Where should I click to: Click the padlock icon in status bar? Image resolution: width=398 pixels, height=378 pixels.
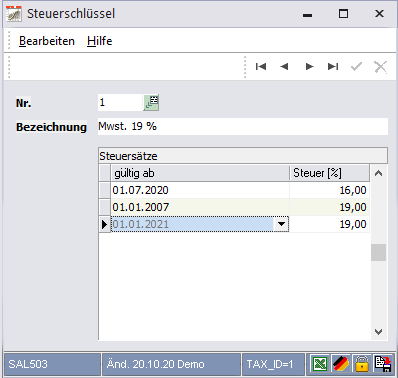[x=362, y=364]
